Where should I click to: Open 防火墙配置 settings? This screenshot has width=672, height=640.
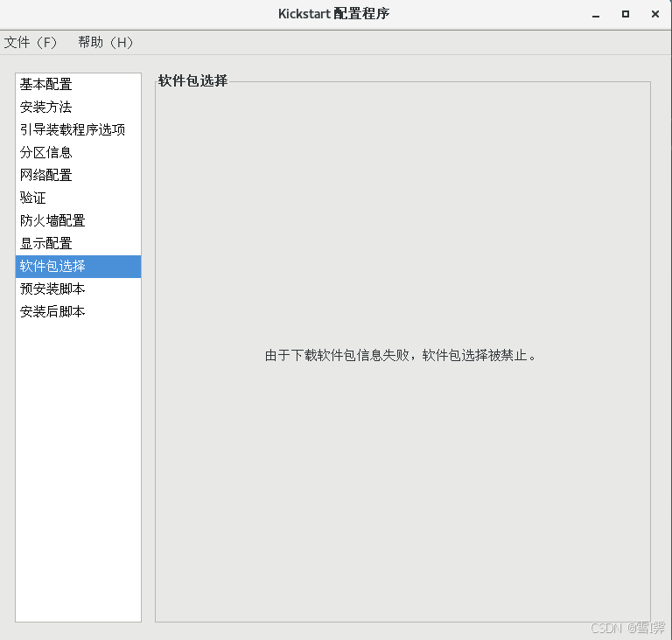78,220
